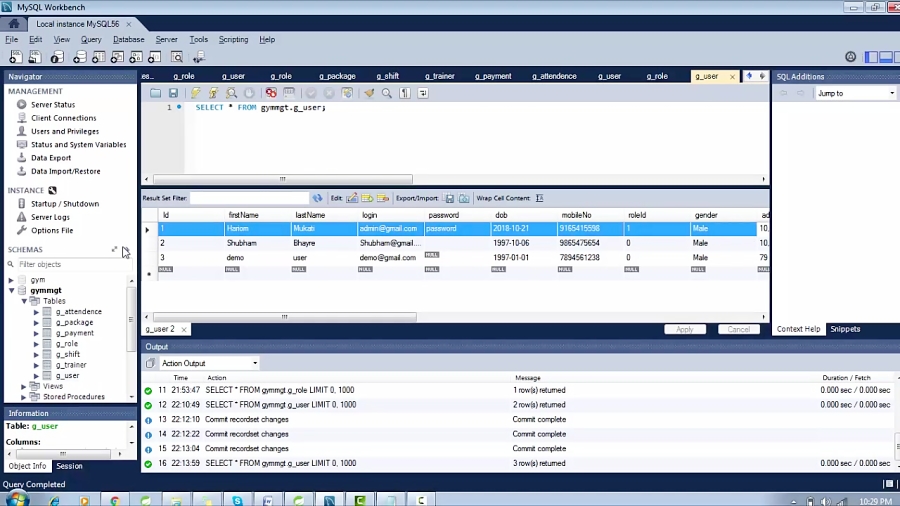Open the Scripting menu
The image size is (900, 506).
point(233,40)
